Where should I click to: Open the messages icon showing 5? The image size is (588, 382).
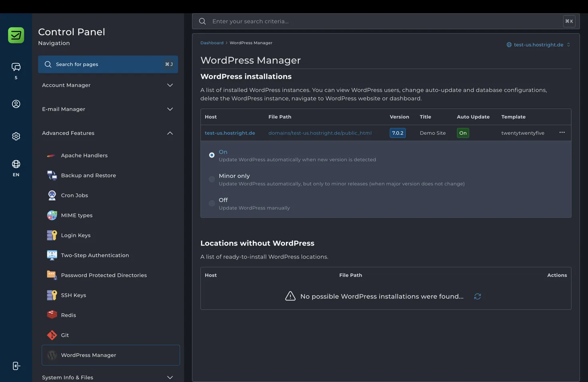click(x=16, y=67)
